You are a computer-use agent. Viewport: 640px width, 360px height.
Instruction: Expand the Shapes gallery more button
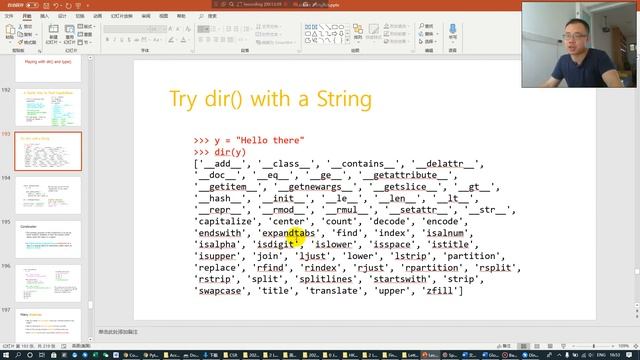[x=348, y=41]
